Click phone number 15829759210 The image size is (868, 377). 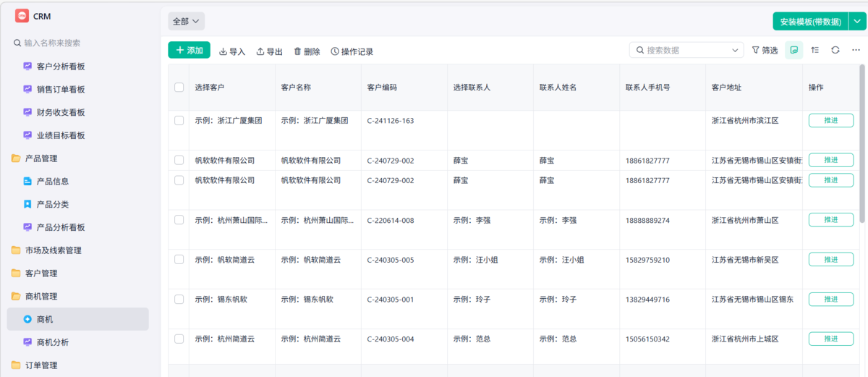pos(647,260)
